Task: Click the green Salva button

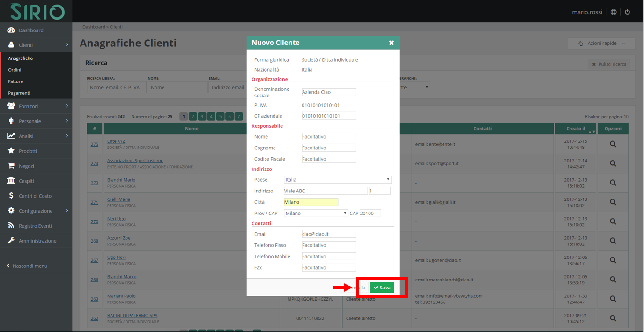Action: pos(382,288)
